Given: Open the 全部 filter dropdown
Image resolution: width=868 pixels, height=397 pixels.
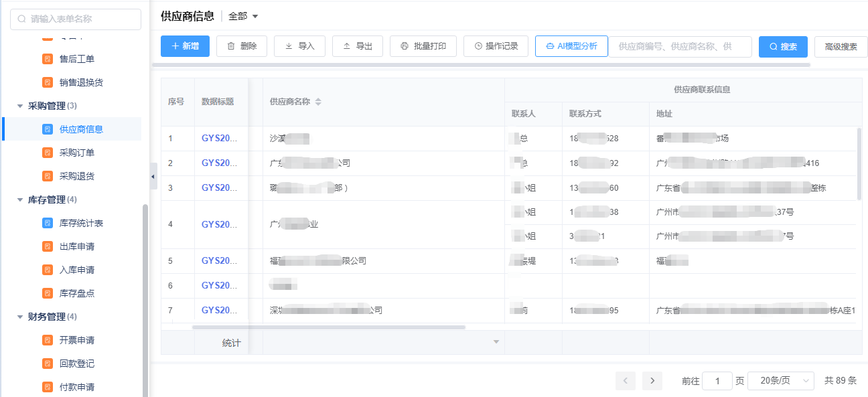Looking at the screenshot, I should point(240,17).
